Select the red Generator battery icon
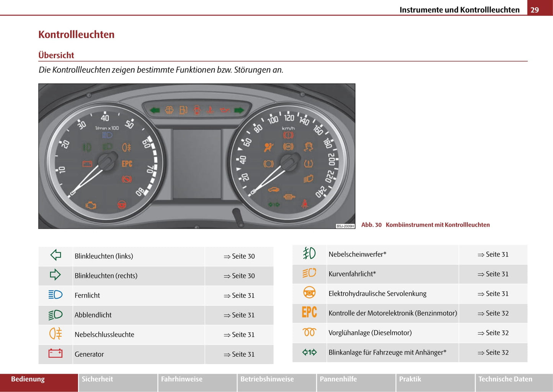553x392 pixels. pos(55,353)
